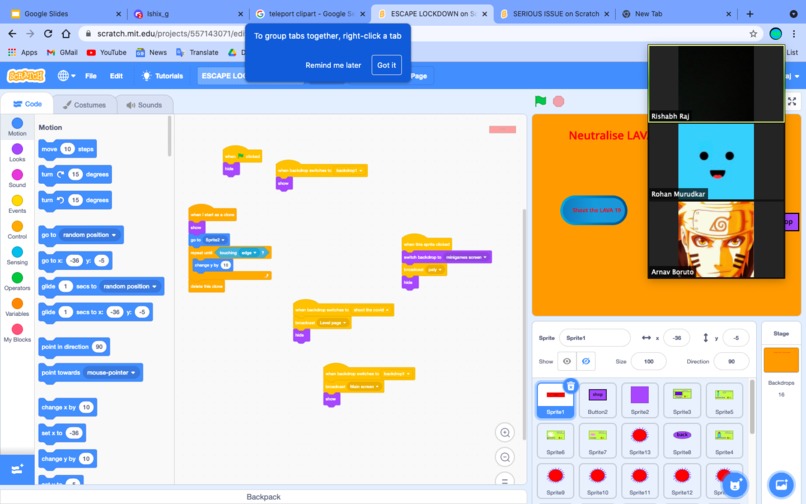Viewport: 806px width, 504px height.
Task: Select the Sprite8 back button thumbnail
Action: click(x=682, y=440)
